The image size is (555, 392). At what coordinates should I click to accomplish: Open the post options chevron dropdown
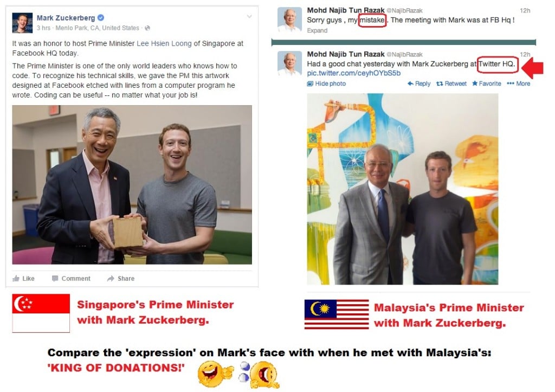pos(249,16)
